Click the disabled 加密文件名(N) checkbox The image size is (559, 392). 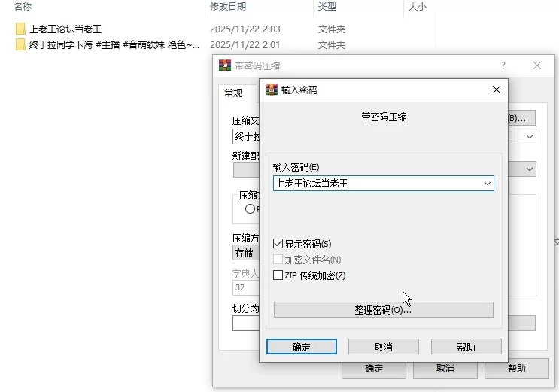[x=278, y=260]
